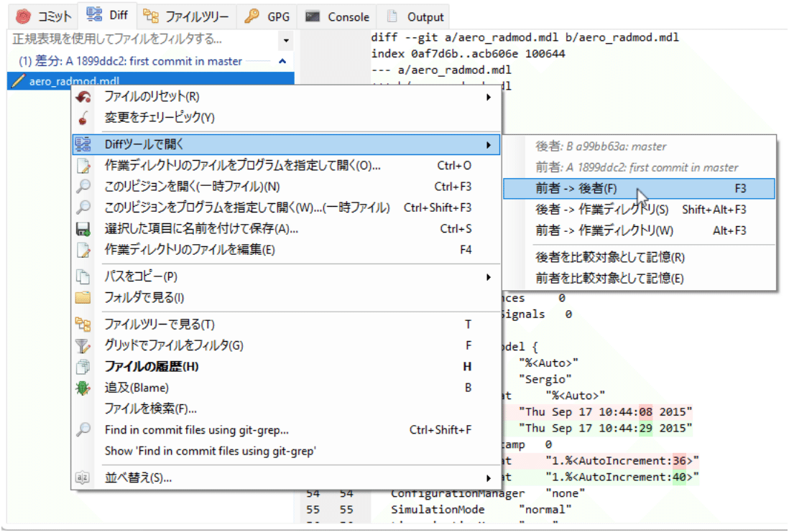Click the diff --git a/aero_radmod.mdl header line
The height and width of the screenshot is (532, 789).
[x=525, y=37]
